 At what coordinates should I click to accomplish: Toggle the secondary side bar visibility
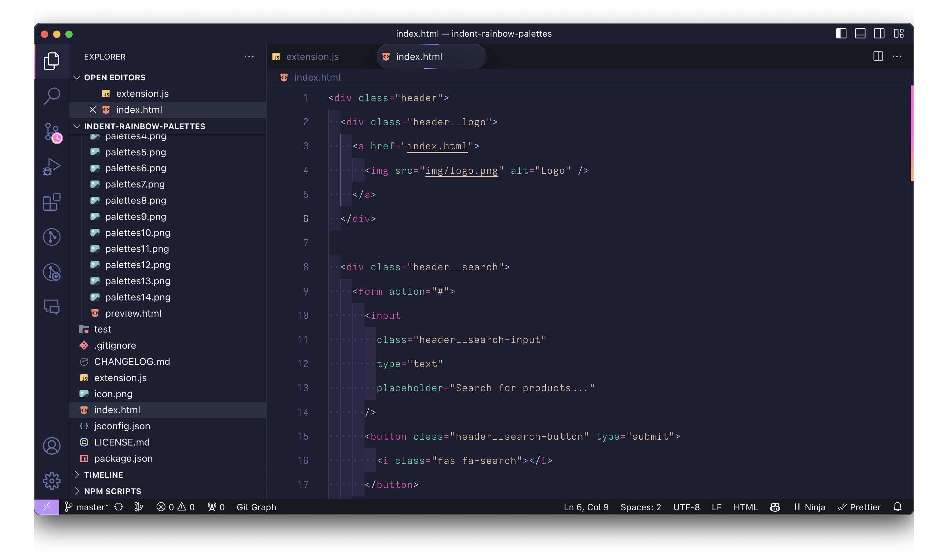coord(879,34)
